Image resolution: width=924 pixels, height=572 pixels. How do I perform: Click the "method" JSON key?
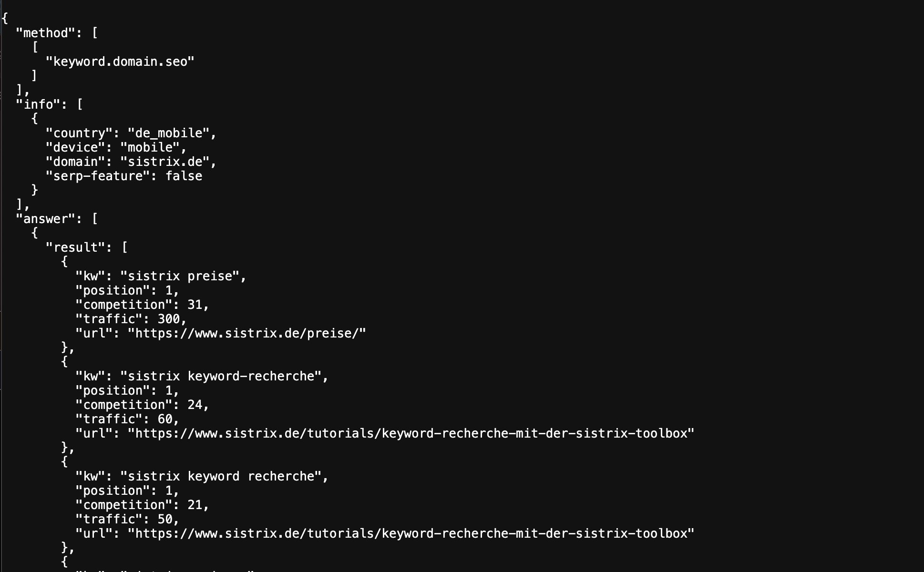pos(46,33)
